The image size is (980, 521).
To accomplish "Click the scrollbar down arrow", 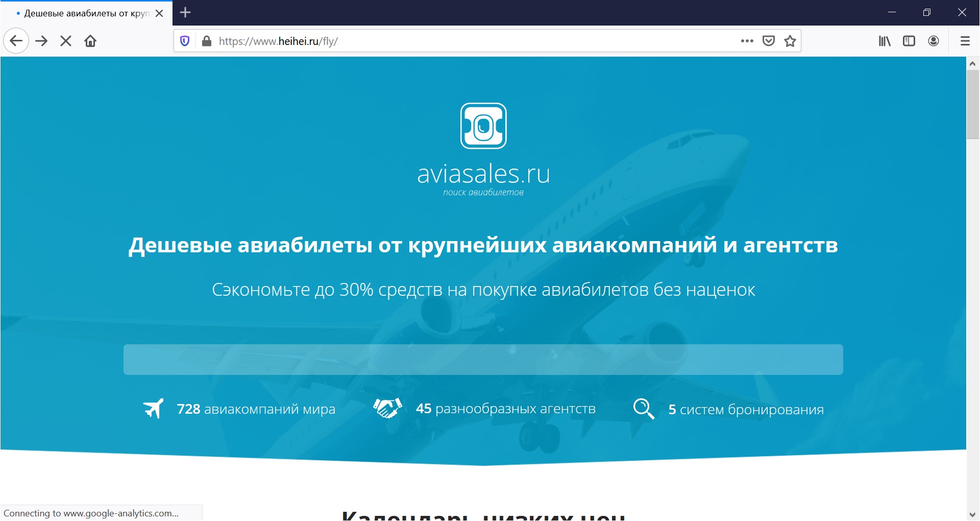I will click(x=972, y=514).
